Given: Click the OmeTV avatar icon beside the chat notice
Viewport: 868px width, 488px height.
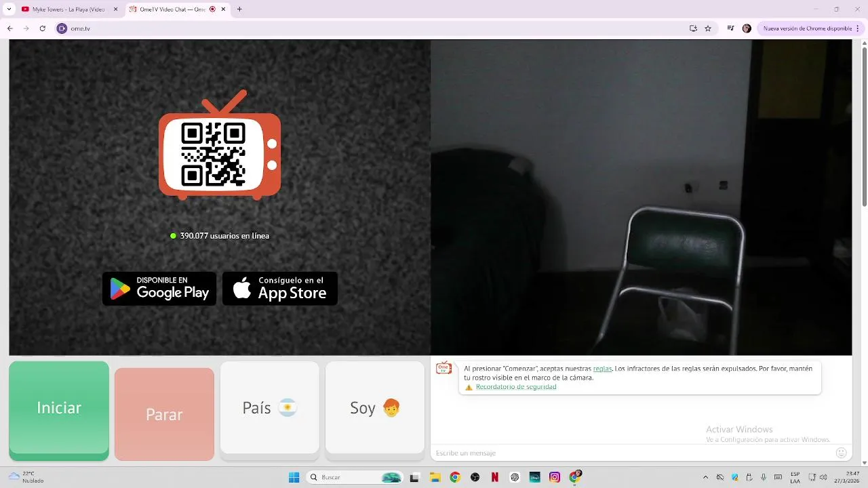Looking at the screenshot, I should tap(443, 368).
